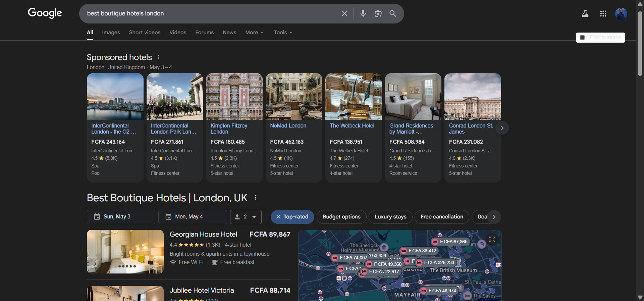Click the Welbeck Hotel lobby photo

pyautogui.click(x=354, y=97)
